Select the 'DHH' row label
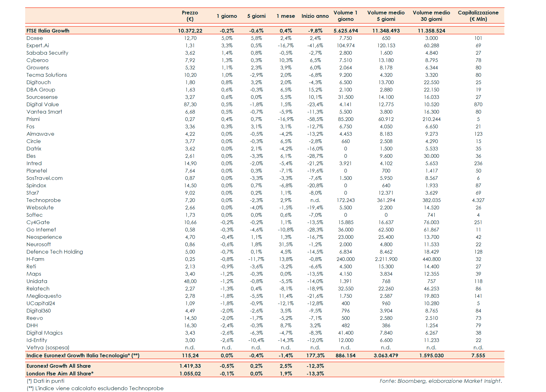This screenshot has height=392, width=546. tap(32, 325)
